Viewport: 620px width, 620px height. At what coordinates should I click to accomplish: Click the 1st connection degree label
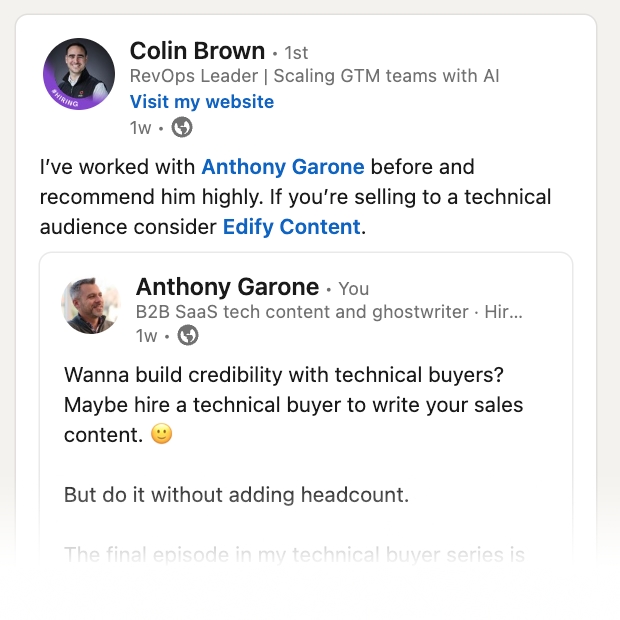[297, 52]
